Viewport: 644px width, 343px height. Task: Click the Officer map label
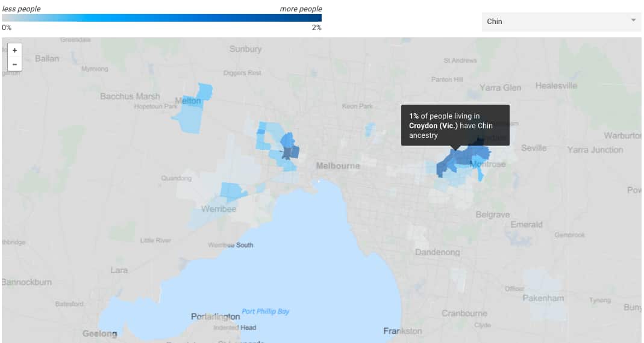[x=514, y=289]
